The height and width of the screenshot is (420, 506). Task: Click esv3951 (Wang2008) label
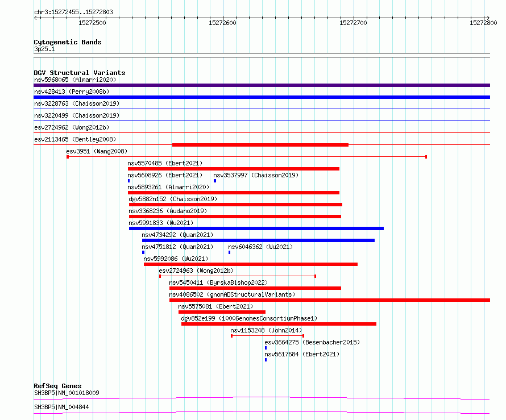(97, 151)
